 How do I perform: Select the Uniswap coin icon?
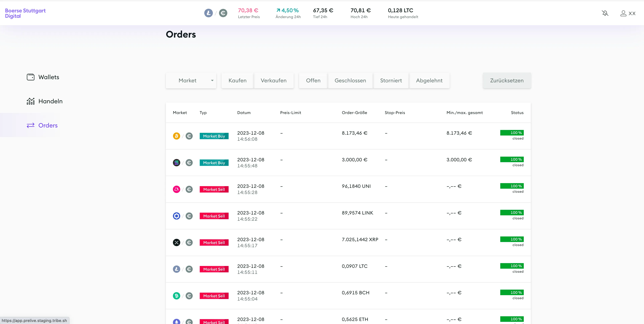(x=177, y=189)
